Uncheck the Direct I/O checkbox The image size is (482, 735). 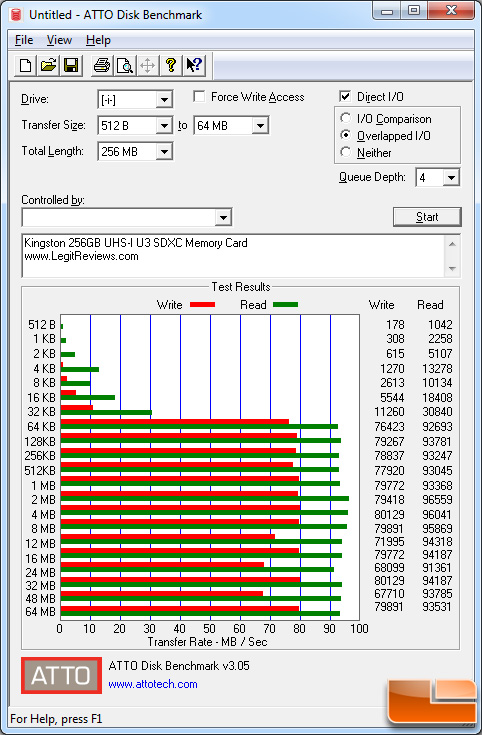[x=345, y=97]
